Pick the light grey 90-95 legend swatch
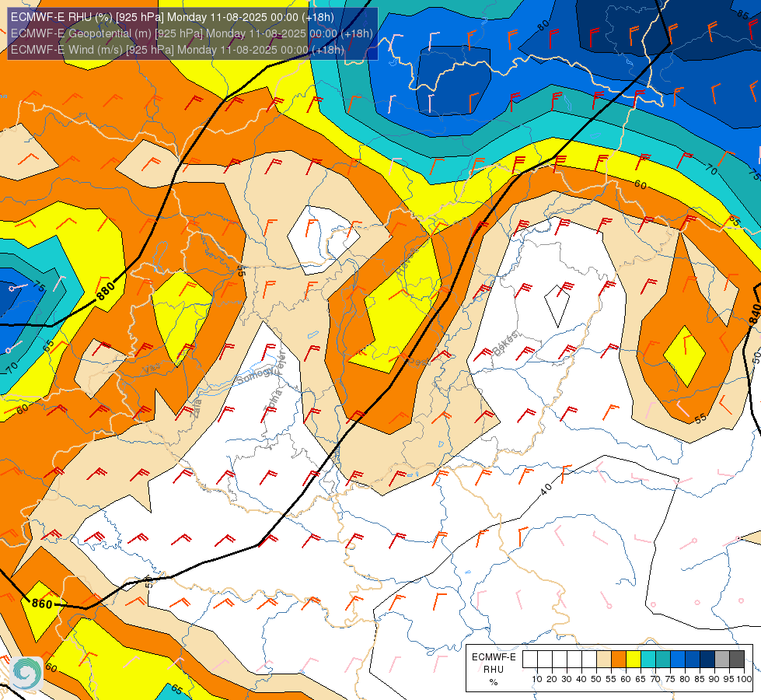 (x=722, y=660)
